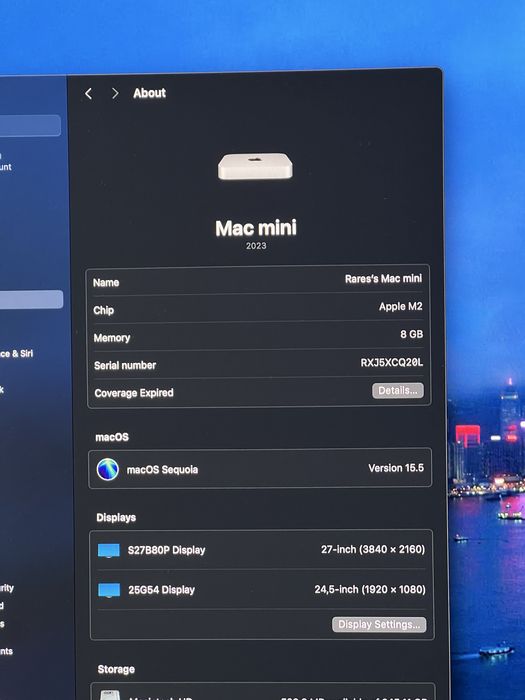Click the macOS Sequoia row label
This screenshot has width=525, height=700.
coord(162,470)
